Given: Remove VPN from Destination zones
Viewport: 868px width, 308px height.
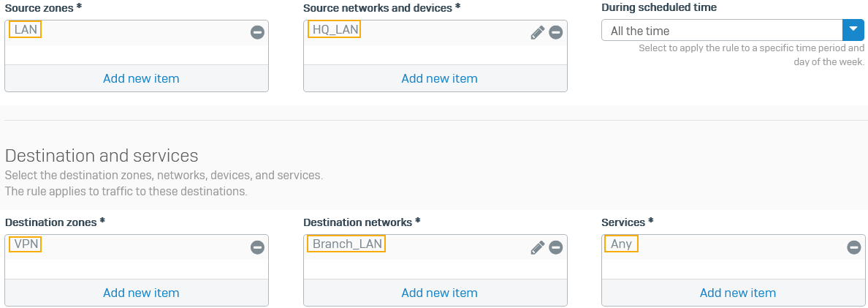Looking at the screenshot, I should [x=257, y=247].
